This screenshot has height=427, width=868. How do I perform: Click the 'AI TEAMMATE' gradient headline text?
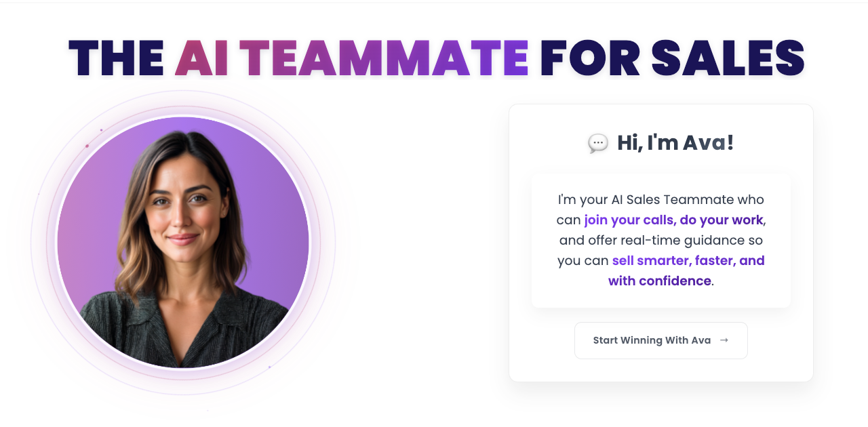(x=352, y=58)
